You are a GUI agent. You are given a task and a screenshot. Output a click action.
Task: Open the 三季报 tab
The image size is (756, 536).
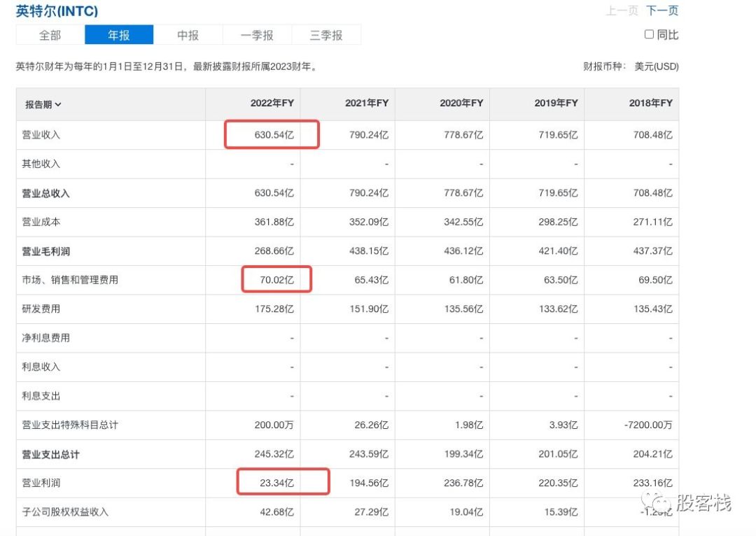click(x=326, y=35)
